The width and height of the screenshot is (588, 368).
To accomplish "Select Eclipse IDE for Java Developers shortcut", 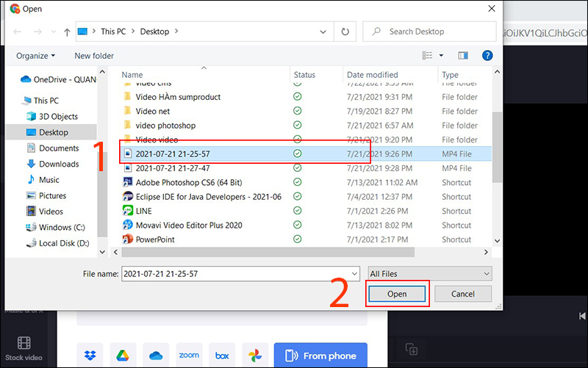I will [x=208, y=197].
